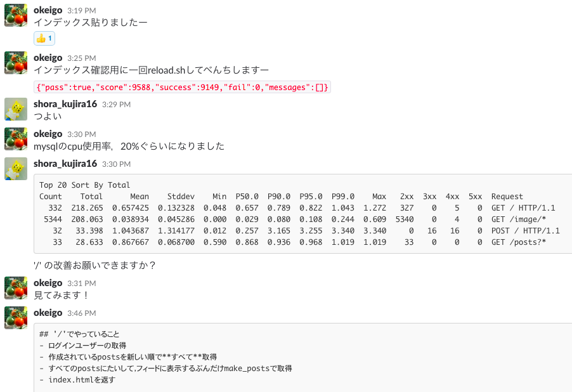Click line about posts 新しい順ですべて取得
This screenshot has width=572, height=392.
click(x=128, y=356)
